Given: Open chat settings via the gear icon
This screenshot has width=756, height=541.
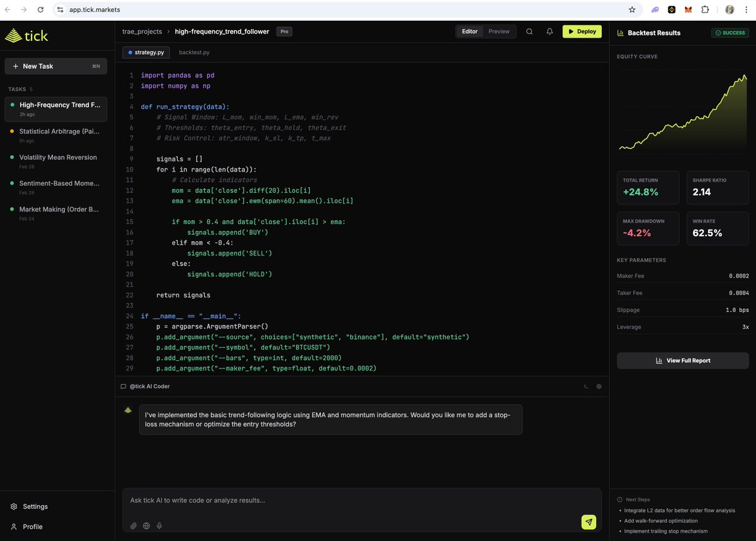Looking at the screenshot, I should [x=598, y=386].
